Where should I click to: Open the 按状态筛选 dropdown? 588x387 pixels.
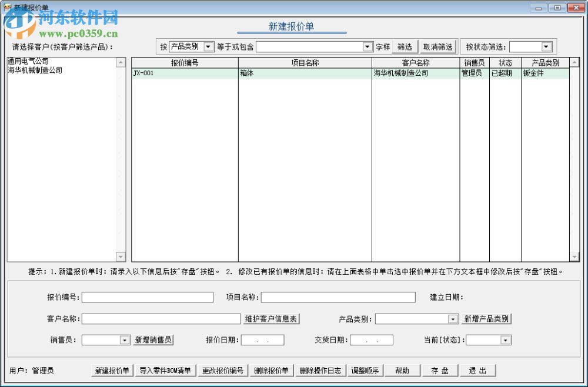546,47
